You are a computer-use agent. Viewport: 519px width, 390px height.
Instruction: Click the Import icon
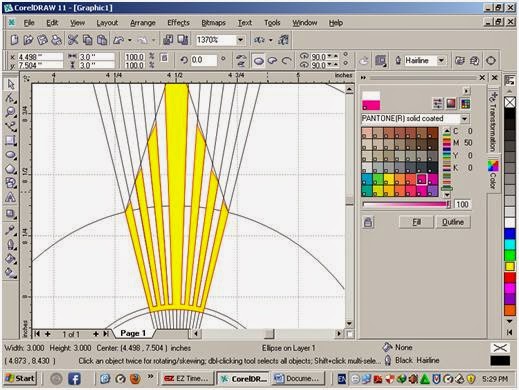[168, 40]
